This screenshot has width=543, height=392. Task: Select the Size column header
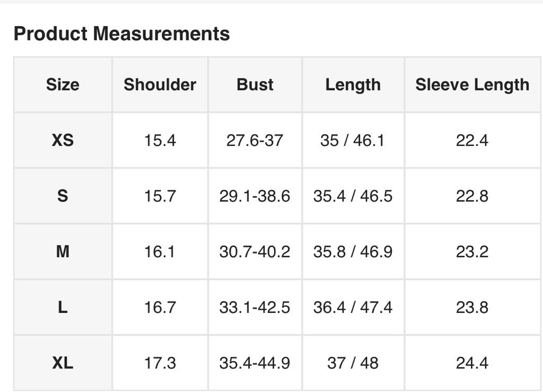pyautogui.click(x=63, y=85)
